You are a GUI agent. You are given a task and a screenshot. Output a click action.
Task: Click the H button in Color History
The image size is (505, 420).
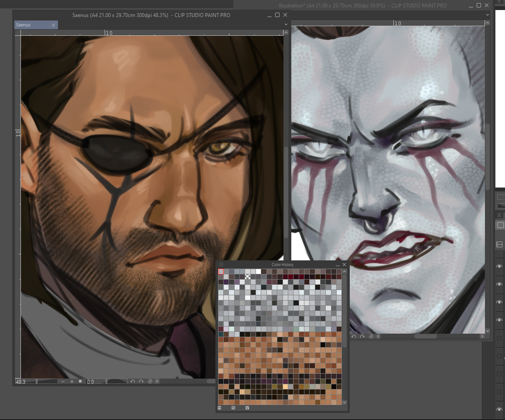tap(219, 408)
